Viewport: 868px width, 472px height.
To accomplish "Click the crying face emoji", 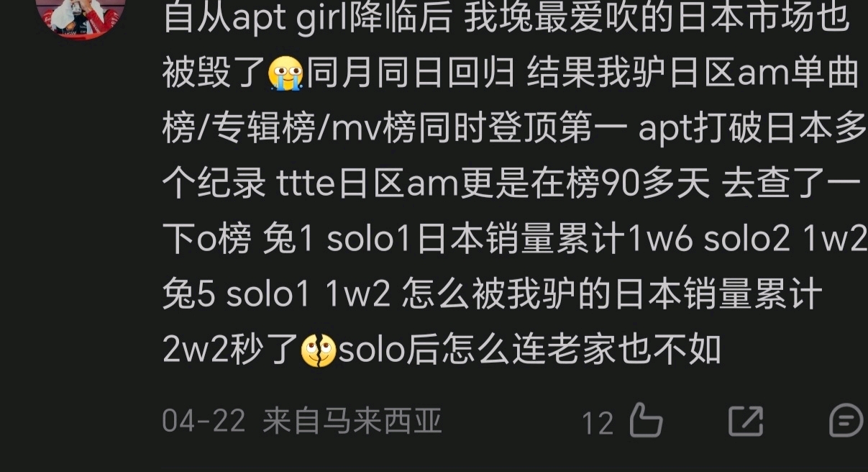I will pos(285,74).
